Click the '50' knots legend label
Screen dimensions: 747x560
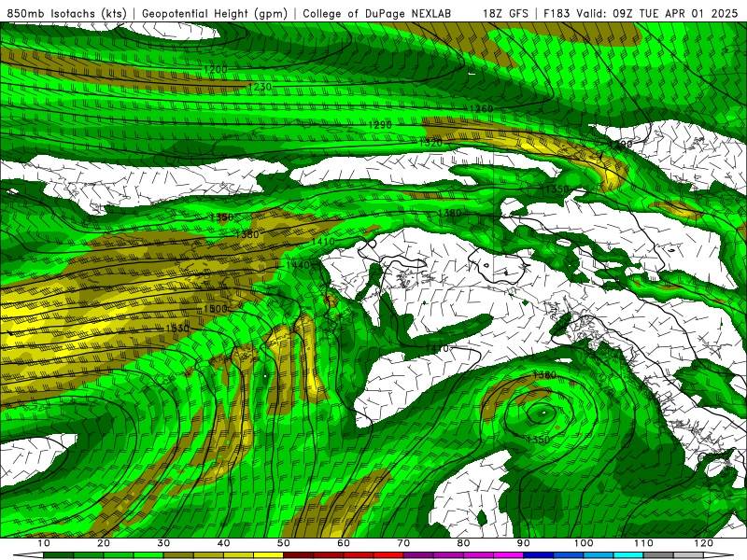[x=284, y=543]
